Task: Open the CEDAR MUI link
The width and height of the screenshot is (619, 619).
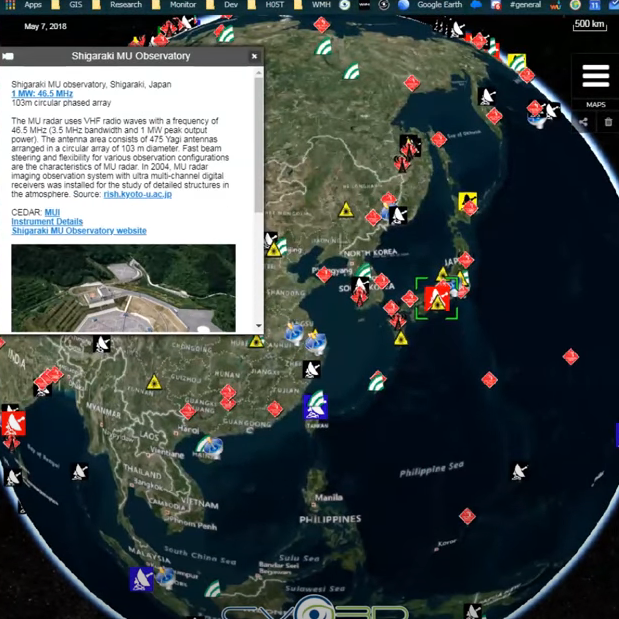Action: point(52,212)
